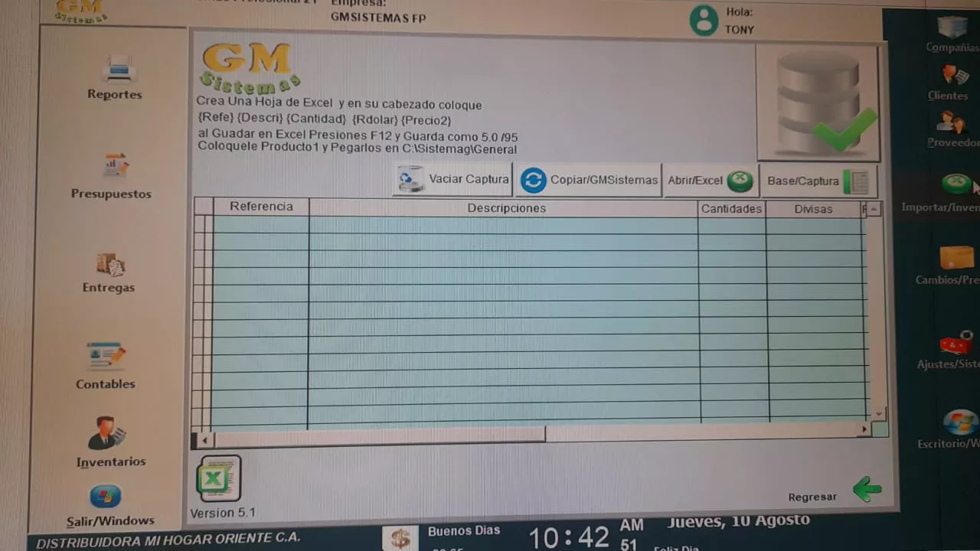Open the Importar/Inventario Excel icon
The height and width of the screenshot is (551, 980).
pyautogui.click(x=956, y=184)
